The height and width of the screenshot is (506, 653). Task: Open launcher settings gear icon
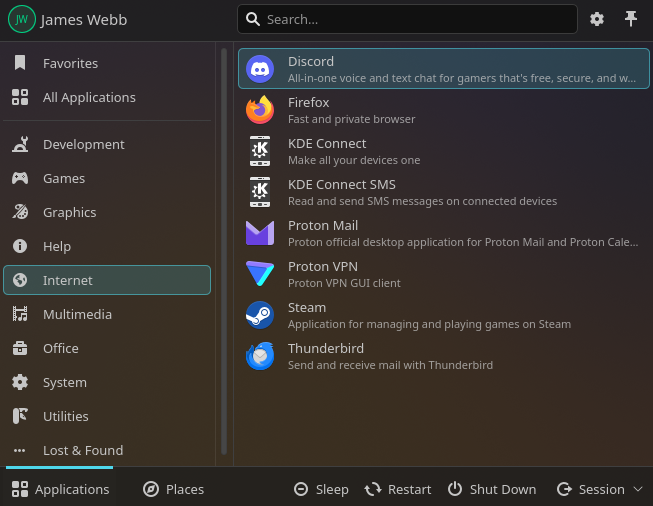(x=597, y=19)
